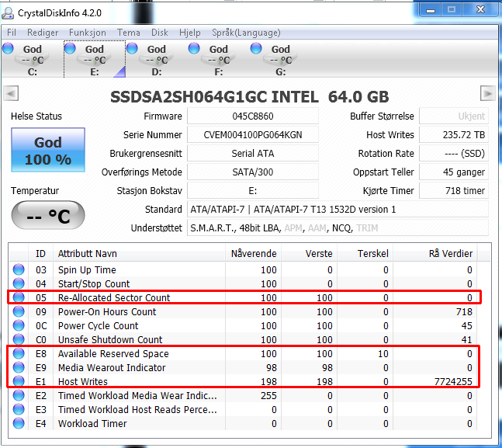
Task: Click the Rotation Rate (SSD) field
Action: 454,153
